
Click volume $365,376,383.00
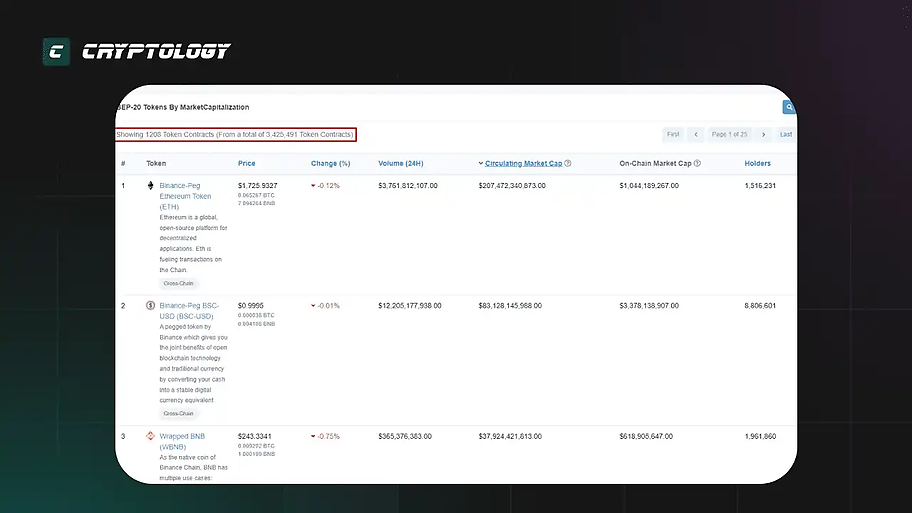(x=405, y=436)
